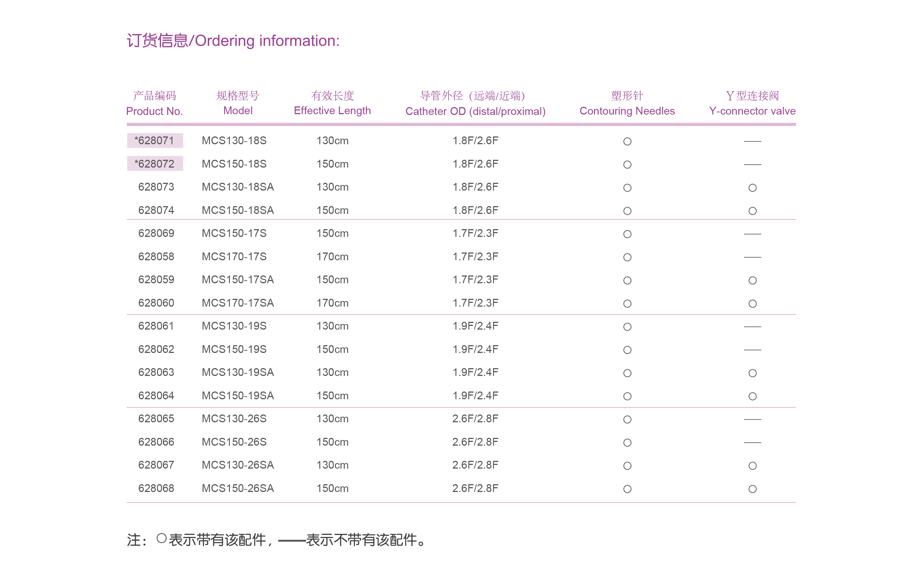This screenshot has width=920, height=588.
Task: Click the highlighted product number *628071
Action: pyautogui.click(x=154, y=141)
